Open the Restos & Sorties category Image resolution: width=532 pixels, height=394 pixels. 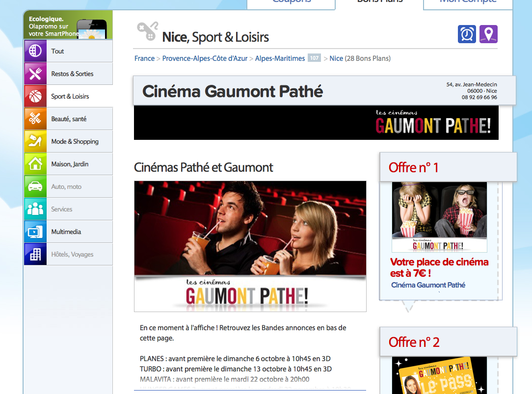tap(68, 74)
